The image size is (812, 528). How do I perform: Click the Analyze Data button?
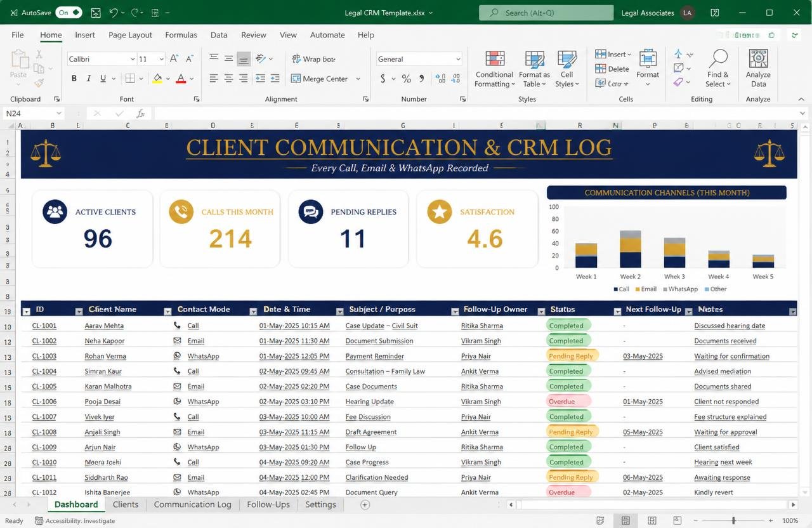[x=758, y=68]
